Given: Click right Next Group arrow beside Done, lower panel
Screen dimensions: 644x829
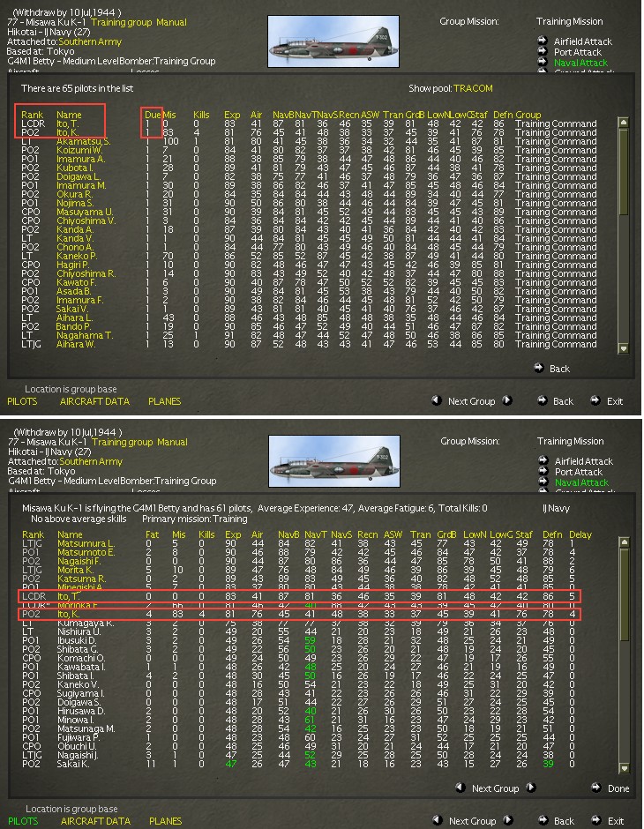Looking at the screenshot, I should pyautogui.click(x=531, y=788).
